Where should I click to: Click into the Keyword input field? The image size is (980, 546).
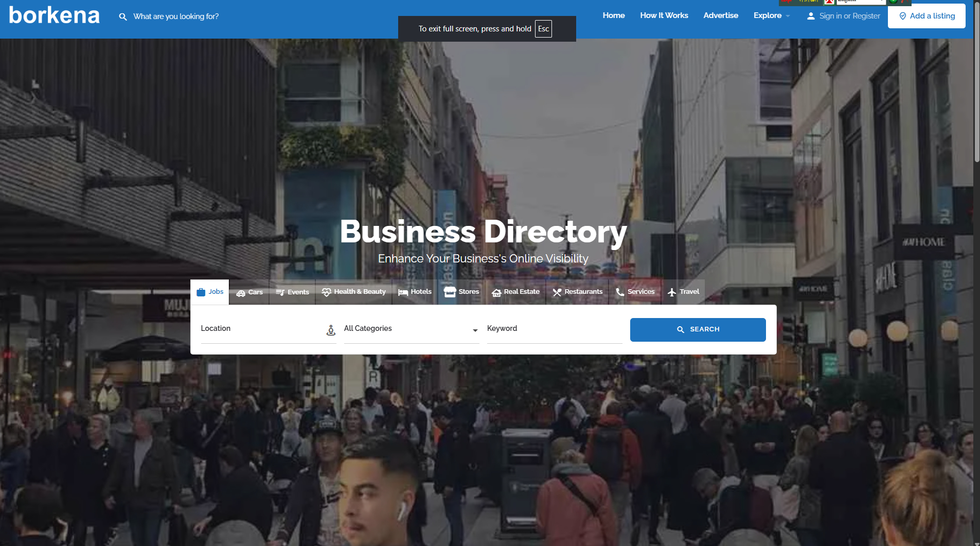tap(555, 329)
